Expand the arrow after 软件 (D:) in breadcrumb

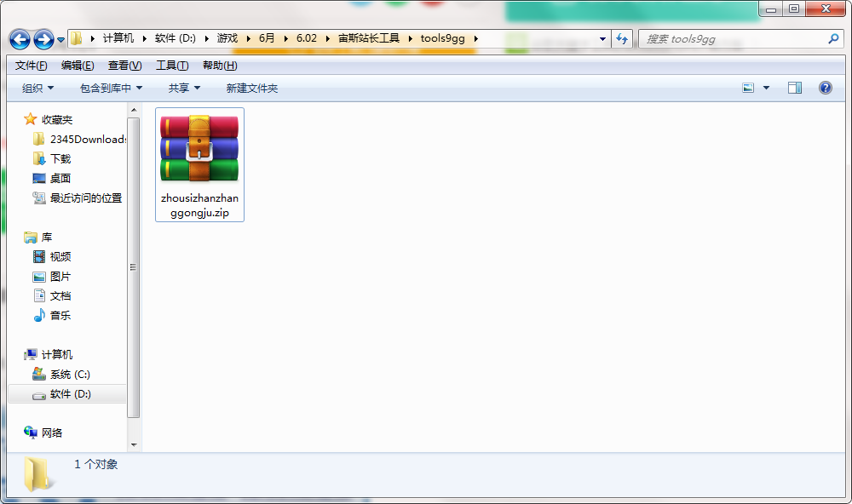[x=206, y=38]
